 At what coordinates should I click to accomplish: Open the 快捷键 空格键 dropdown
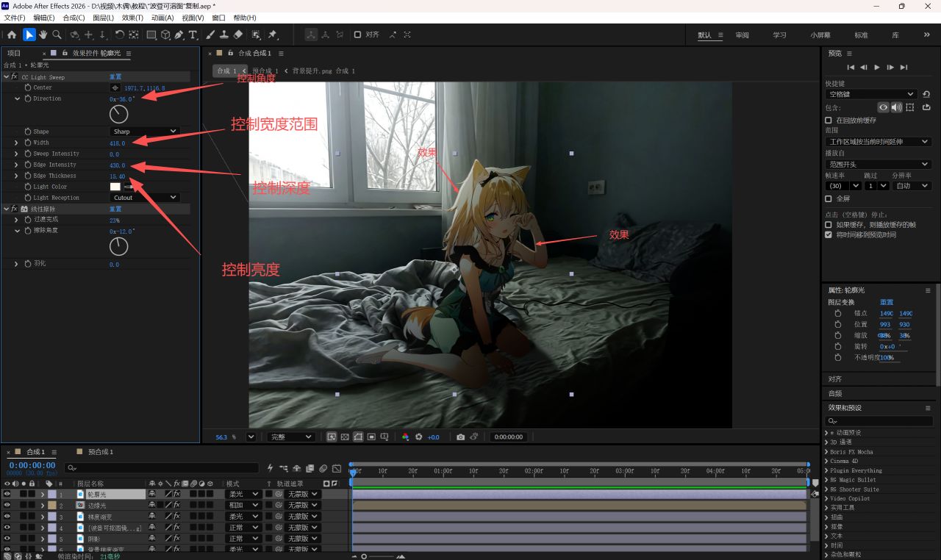(x=870, y=94)
